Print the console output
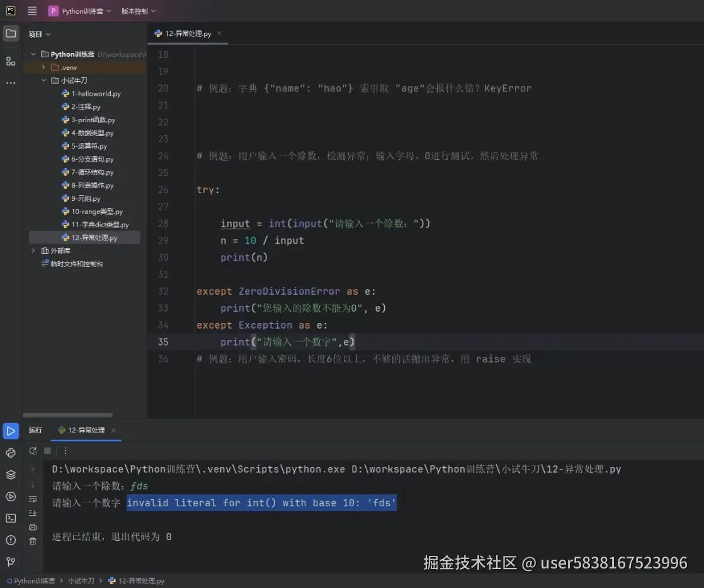 33,527
